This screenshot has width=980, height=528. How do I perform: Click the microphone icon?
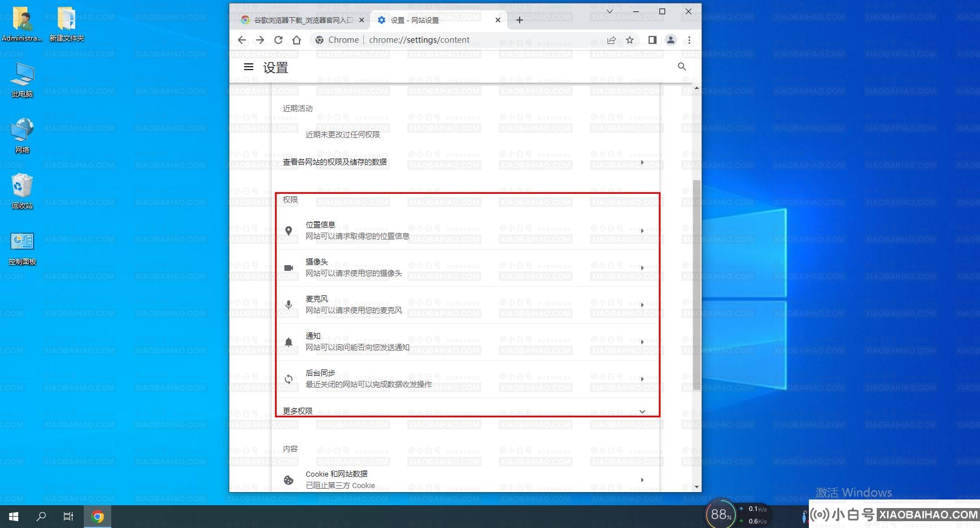coord(289,305)
